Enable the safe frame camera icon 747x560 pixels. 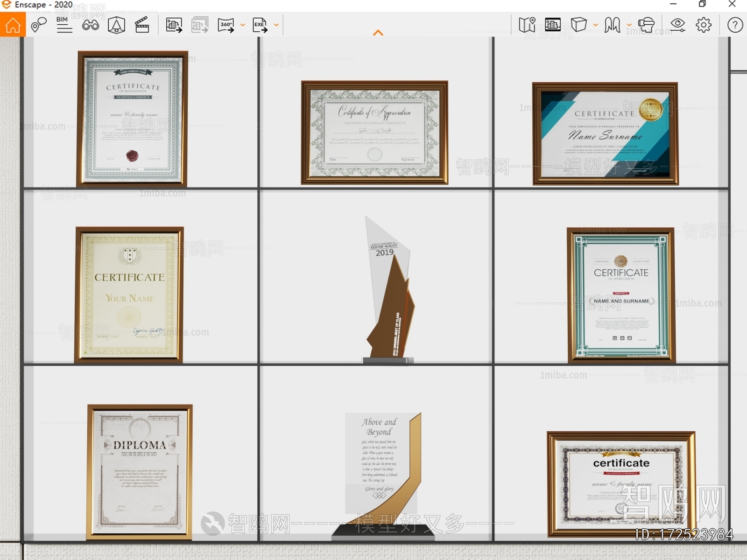116,25
